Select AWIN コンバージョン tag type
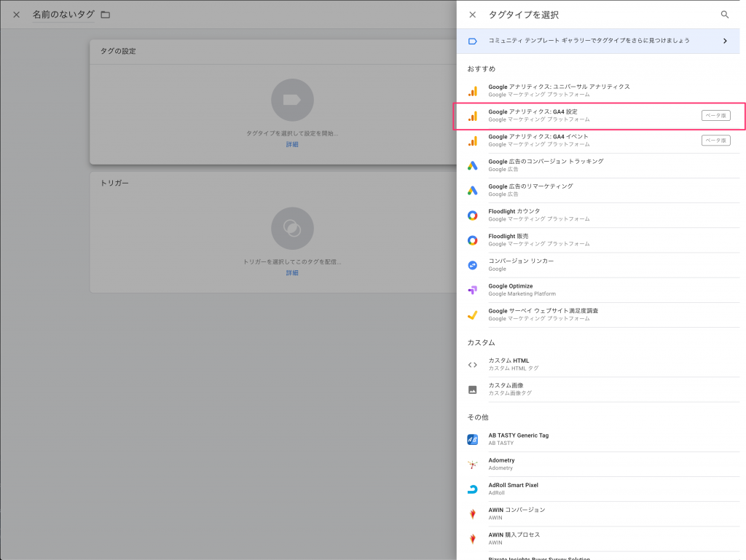 coord(598,514)
